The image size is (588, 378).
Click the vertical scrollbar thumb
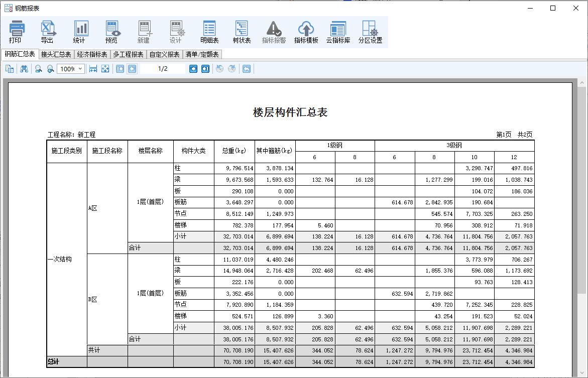pos(581,190)
